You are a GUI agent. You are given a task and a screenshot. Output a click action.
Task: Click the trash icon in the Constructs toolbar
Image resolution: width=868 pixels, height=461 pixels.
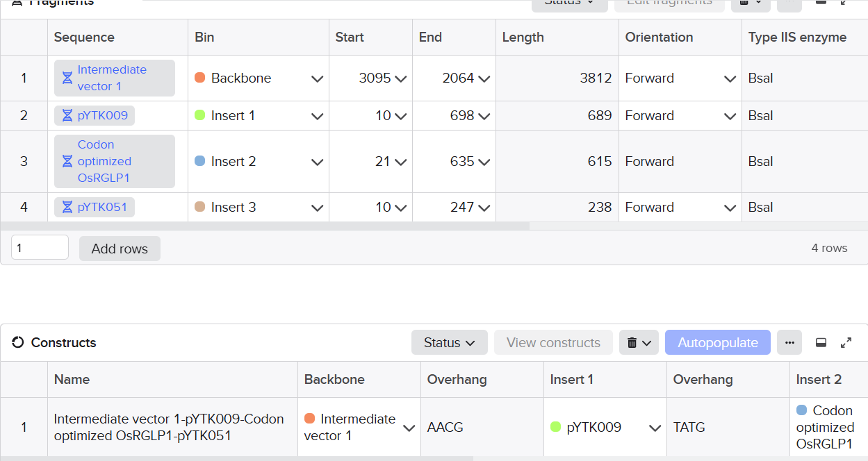point(632,342)
